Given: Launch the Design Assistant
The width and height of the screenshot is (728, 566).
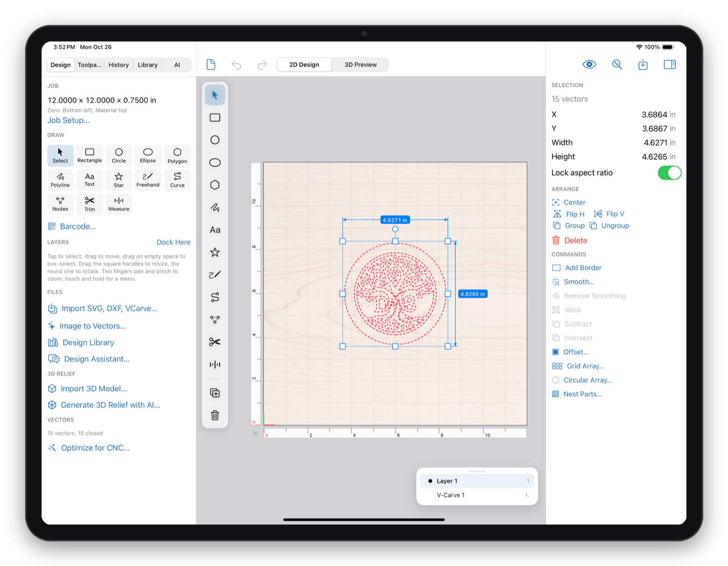Looking at the screenshot, I should coord(89,359).
